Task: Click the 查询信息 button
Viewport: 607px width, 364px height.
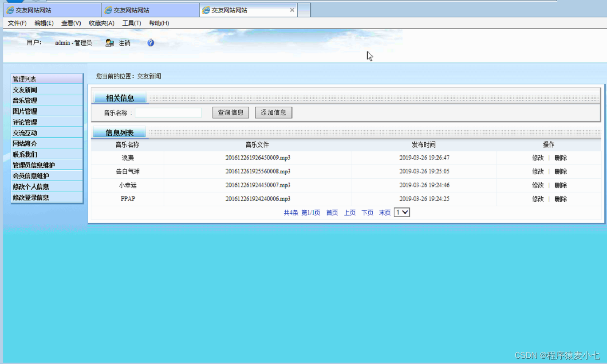Action: 231,113
